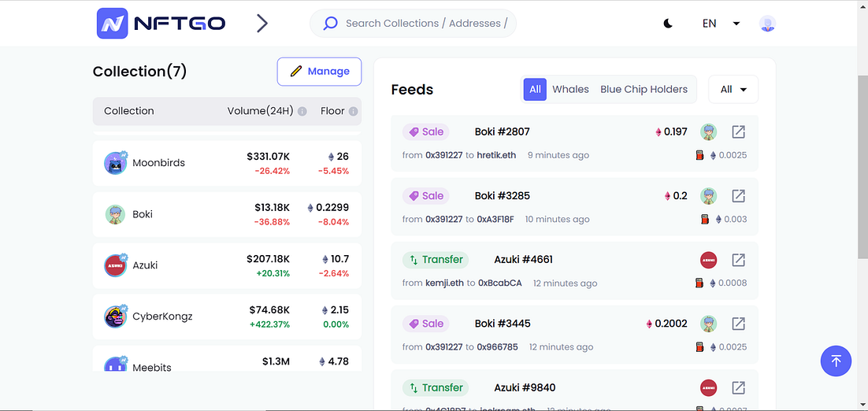
Task: Open the CyberKongz collection icon
Action: click(116, 317)
